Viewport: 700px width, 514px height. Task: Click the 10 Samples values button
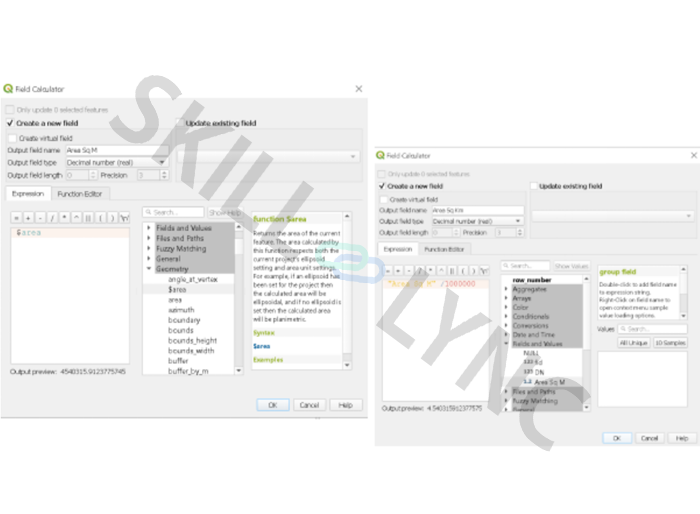(x=670, y=343)
